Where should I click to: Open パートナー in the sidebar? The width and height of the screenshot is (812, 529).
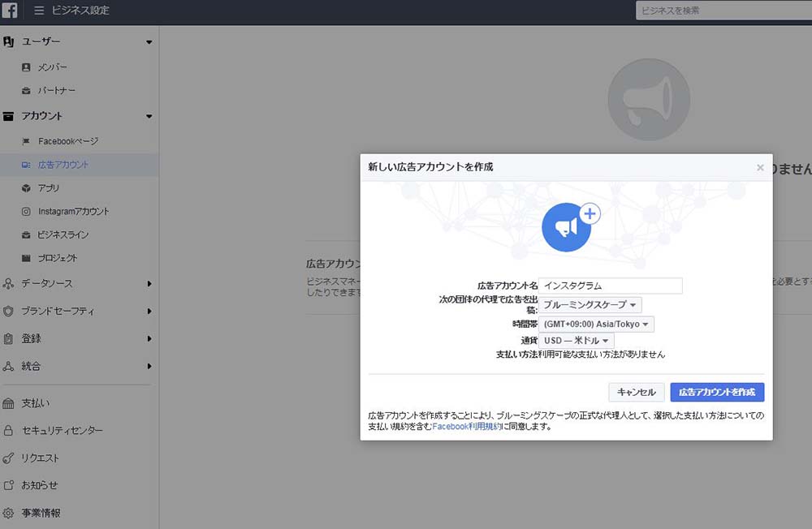(57, 91)
